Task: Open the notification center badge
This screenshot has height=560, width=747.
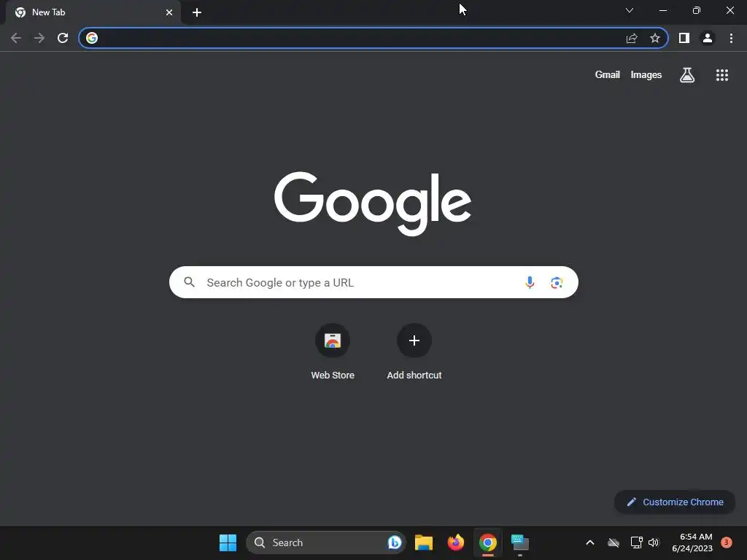Action: pyautogui.click(x=726, y=542)
